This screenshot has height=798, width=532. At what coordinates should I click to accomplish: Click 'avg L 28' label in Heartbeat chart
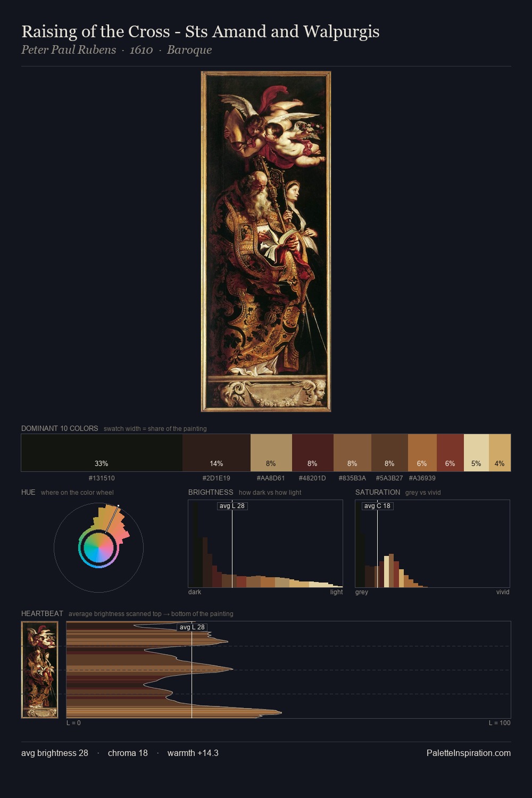pyautogui.click(x=192, y=627)
